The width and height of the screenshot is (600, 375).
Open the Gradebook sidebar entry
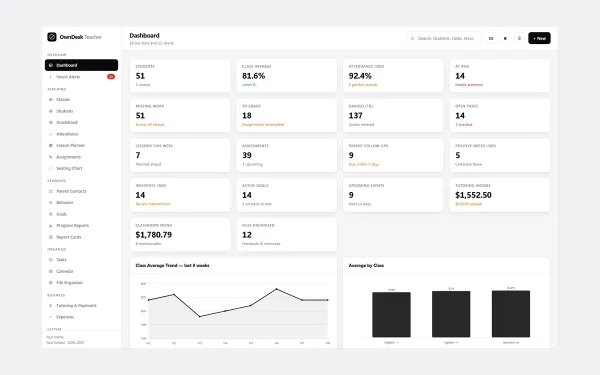[x=81, y=122]
